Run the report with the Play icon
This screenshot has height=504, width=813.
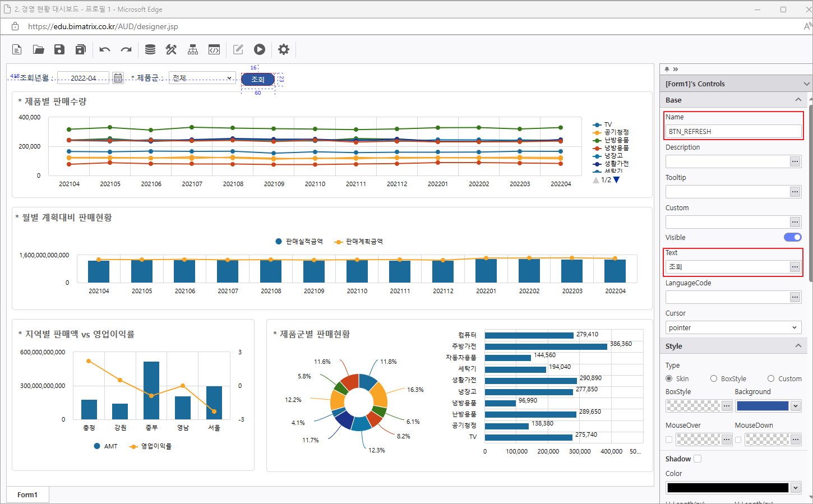(259, 49)
